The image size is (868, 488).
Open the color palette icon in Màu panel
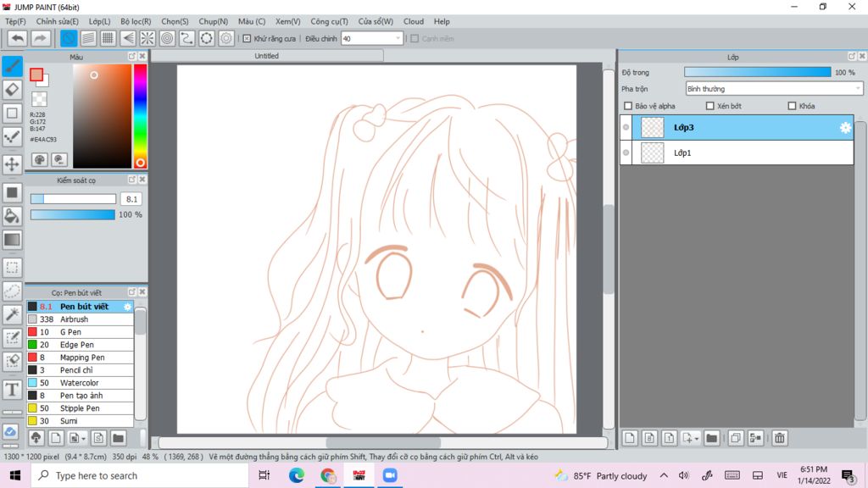pos(40,160)
